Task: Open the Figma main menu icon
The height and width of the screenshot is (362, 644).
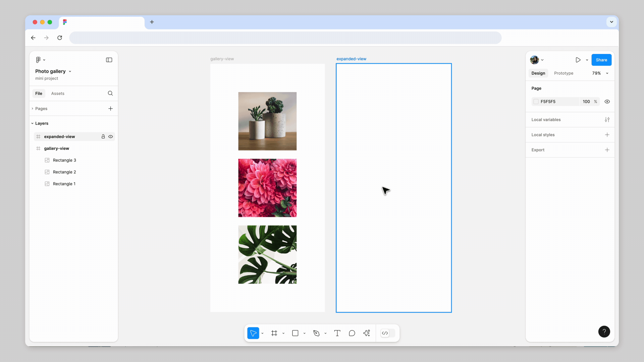Action: pyautogui.click(x=38, y=60)
